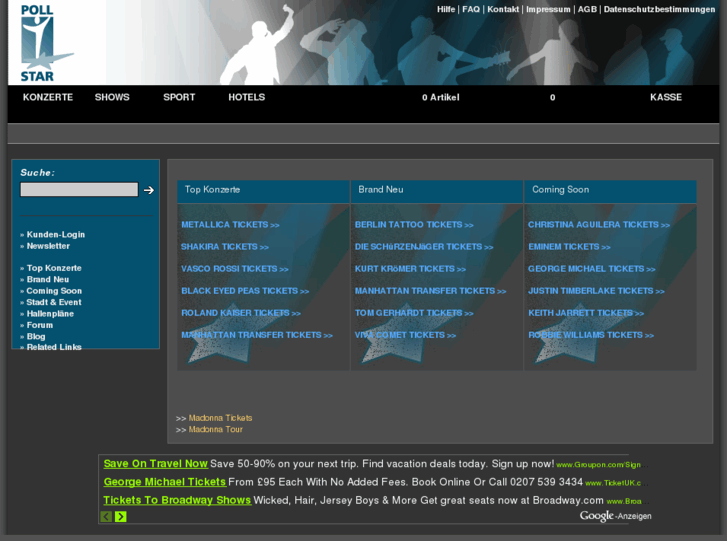The image size is (727, 545).
Task: Open the FAQ link
Action: pyautogui.click(x=471, y=9)
